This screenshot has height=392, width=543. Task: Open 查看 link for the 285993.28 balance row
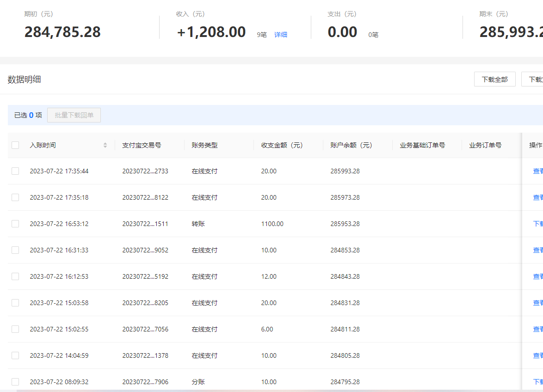click(x=538, y=171)
